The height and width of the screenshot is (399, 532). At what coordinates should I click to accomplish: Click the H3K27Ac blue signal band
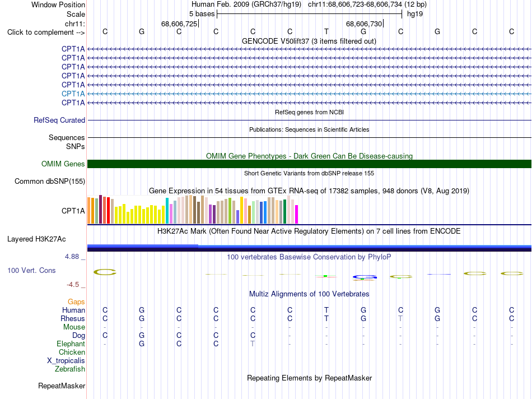309,248
